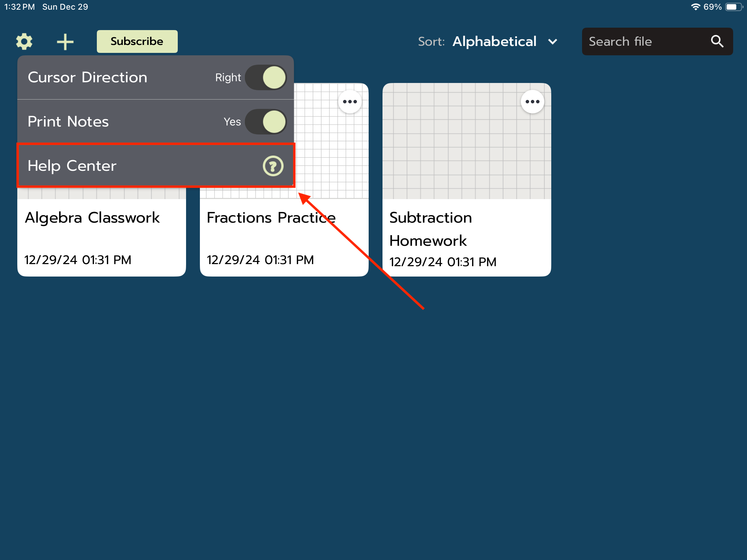
Task: Toggle Cursor Direction switch
Action: coord(266,77)
